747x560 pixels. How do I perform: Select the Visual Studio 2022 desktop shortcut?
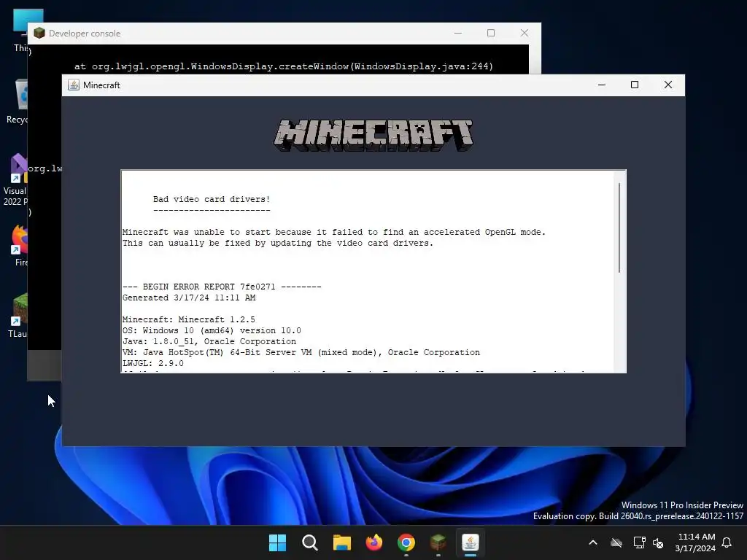[x=16, y=180]
